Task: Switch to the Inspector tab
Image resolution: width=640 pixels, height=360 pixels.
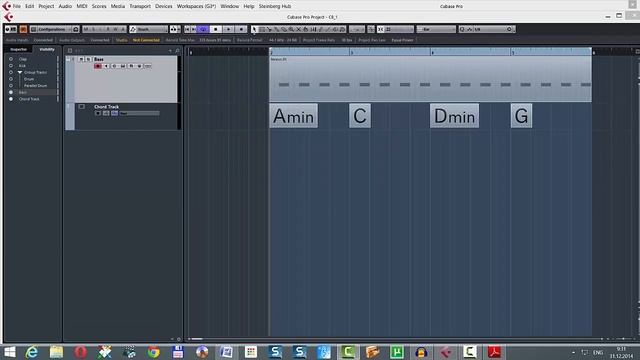Action: click(18, 49)
